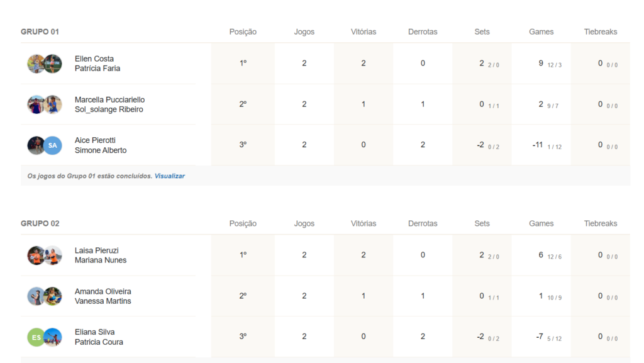Click Grupo 02 Tiebreaks column header
Viewport: 644px width, 363px height.
(x=601, y=223)
